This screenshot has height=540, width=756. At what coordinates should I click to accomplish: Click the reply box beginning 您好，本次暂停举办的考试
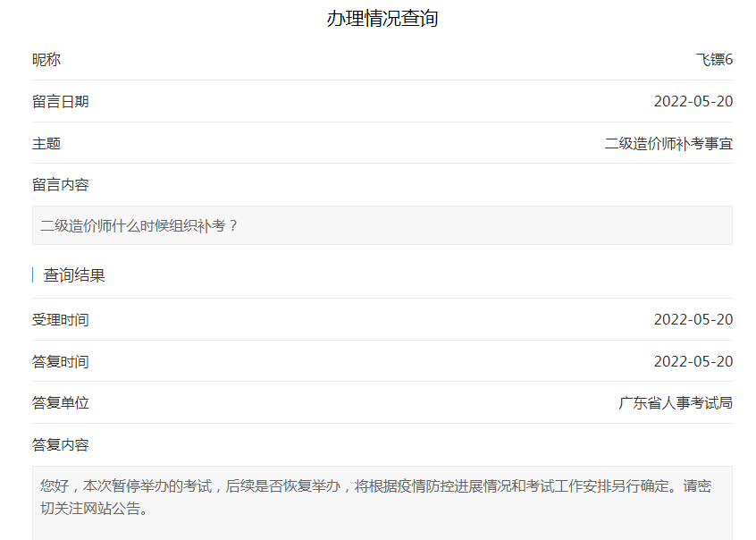(382, 502)
